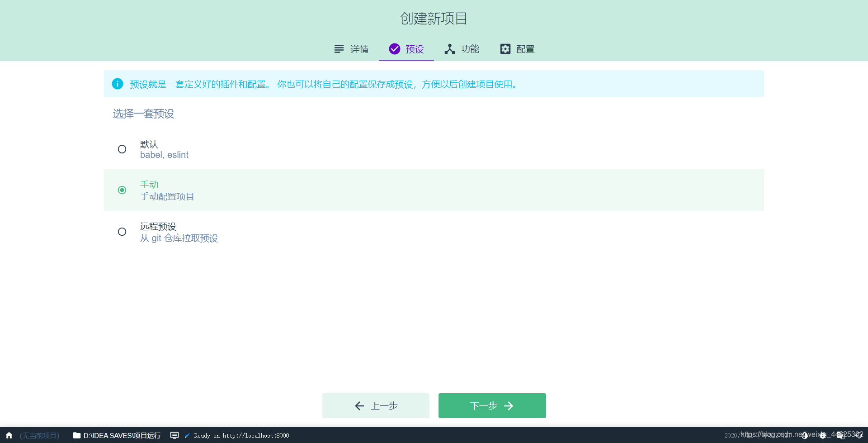Open the 配置 tab
The height and width of the screenshot is (443, 868).
(x=517, y=49)
